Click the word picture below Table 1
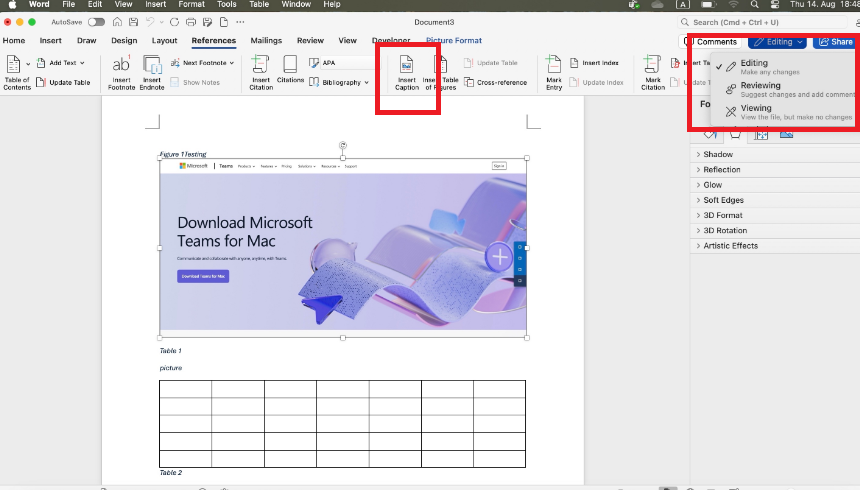860x490 pixels. pos(171,368)
